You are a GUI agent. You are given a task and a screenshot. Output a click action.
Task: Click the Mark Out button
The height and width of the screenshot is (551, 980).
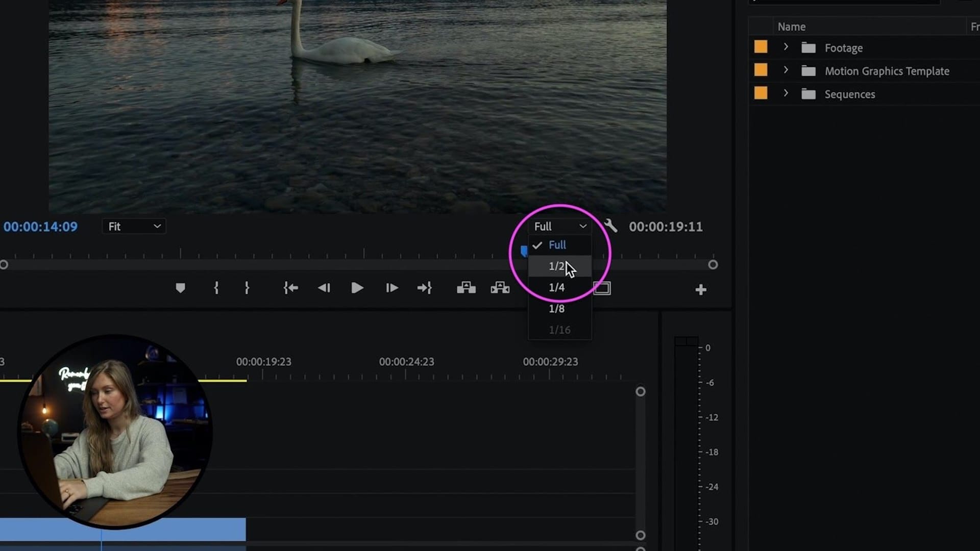tap(247, 288)
